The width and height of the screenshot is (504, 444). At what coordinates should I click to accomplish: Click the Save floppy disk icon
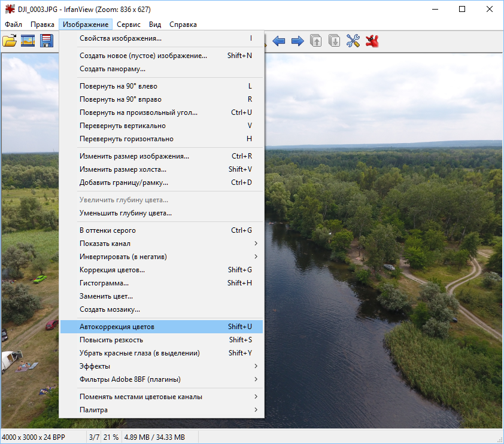point(47,41)
